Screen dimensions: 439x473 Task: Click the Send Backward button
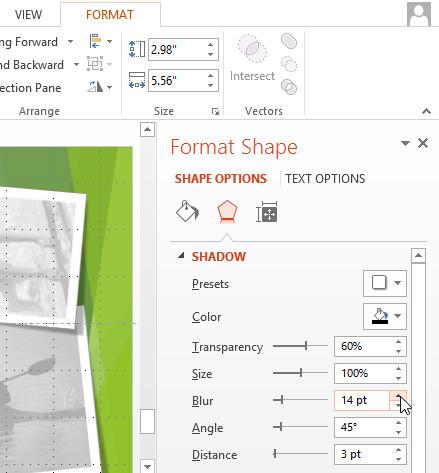pyautogui.click(x=32, y=64)
